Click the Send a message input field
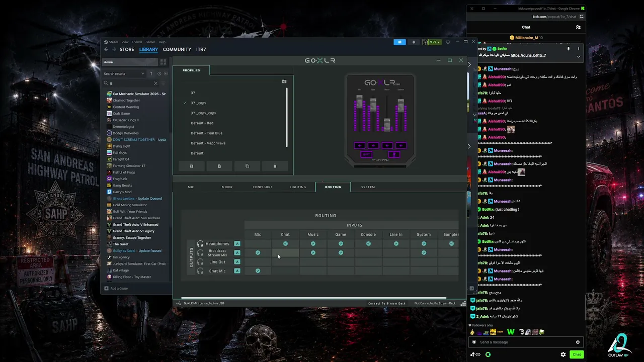 coord(526,342)
